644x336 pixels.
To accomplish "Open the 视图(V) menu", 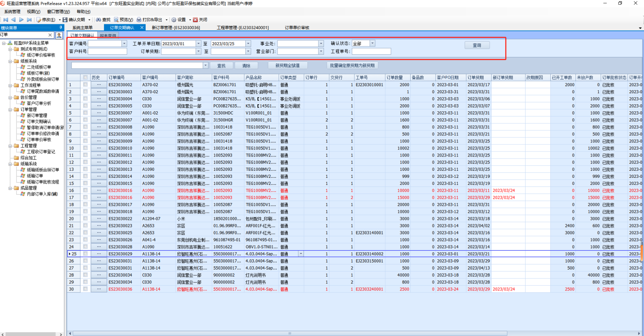I will pyautogui.click(x=33, y=12).
